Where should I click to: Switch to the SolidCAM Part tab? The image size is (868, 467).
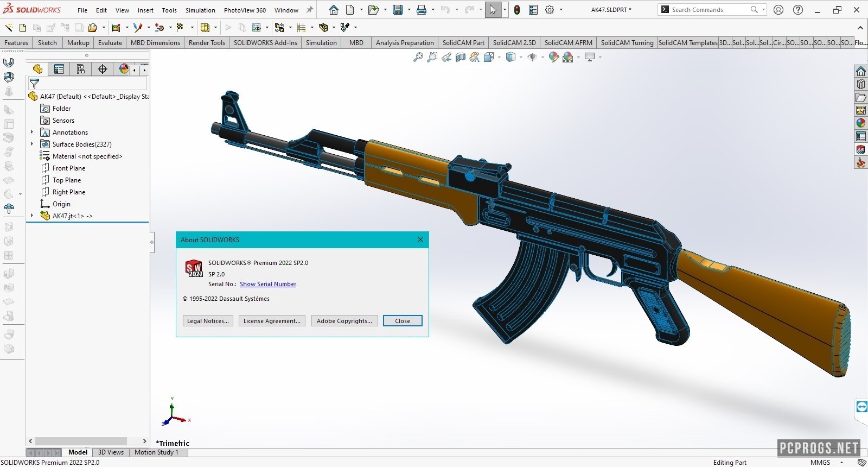tap(463, 43)
